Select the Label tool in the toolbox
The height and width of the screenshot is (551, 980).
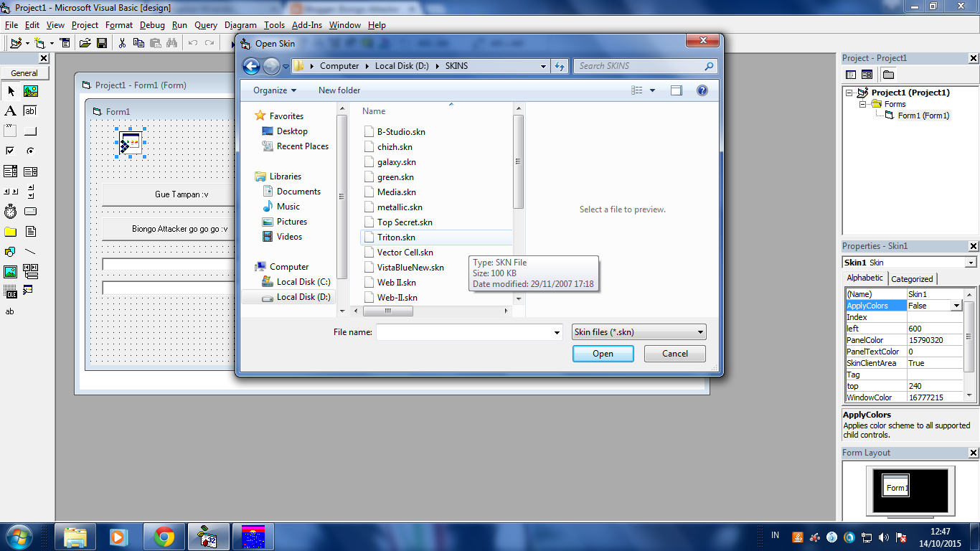10,110
